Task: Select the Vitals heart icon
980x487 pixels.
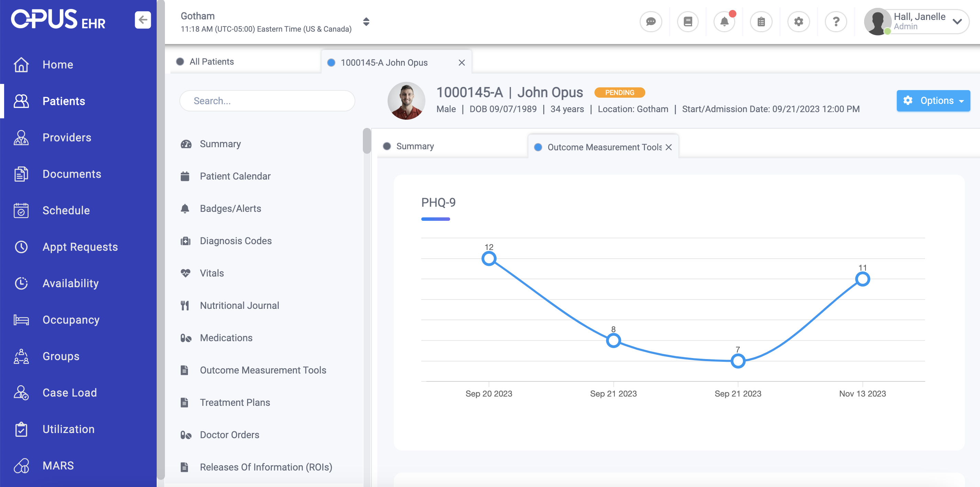Action: pos(185,273)
